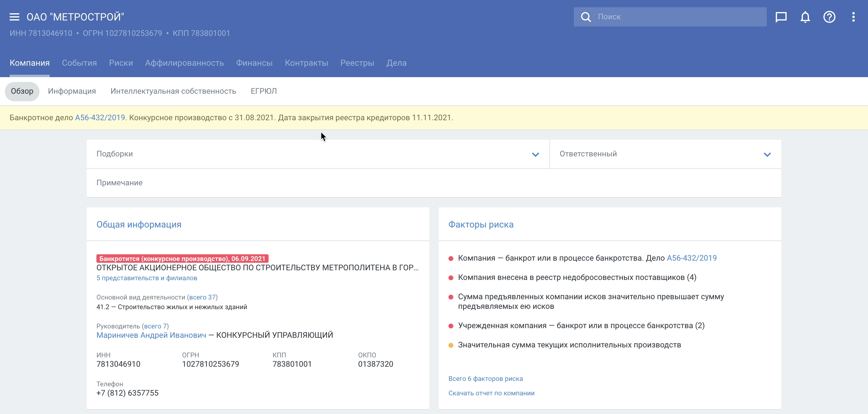
Task: Switch to the Риски tab
Action: [x=121, y=63]
